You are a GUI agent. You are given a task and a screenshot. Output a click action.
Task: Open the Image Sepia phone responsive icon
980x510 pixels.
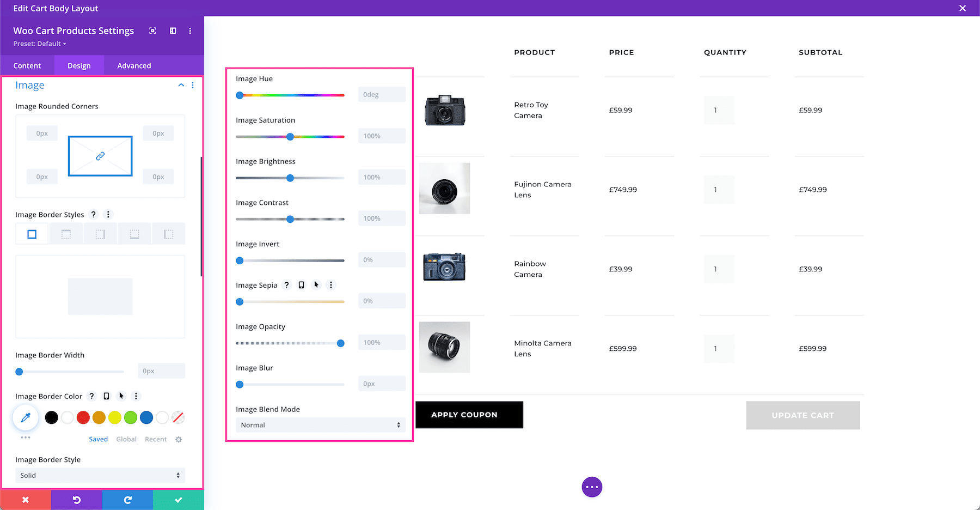tap(301, 284)
